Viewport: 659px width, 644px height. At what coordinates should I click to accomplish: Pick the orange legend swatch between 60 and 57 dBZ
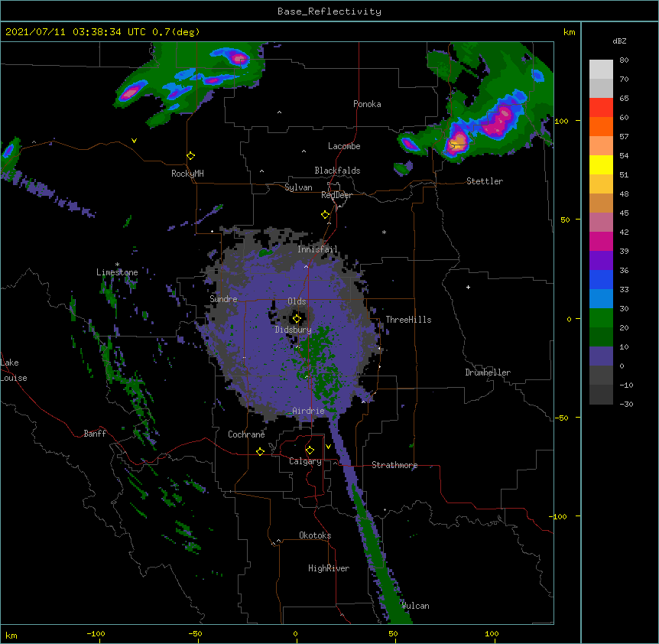601,126
